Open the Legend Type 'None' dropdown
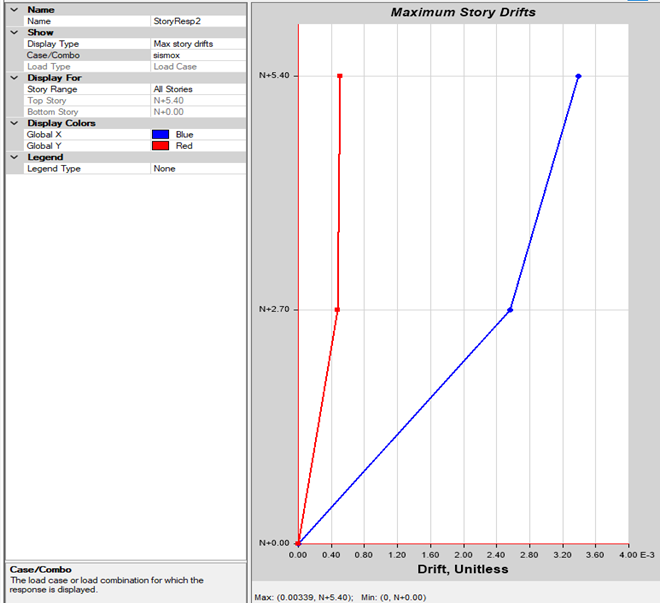 click(197, 169)
